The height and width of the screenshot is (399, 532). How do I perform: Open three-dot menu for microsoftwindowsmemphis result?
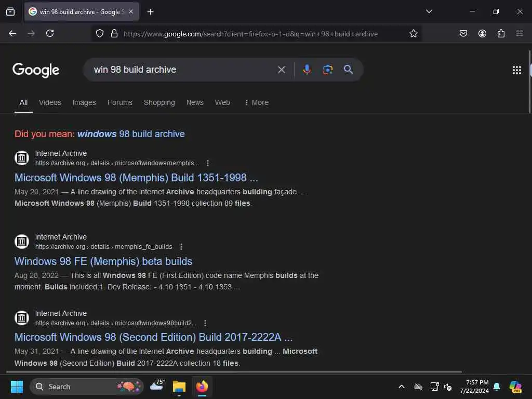click(208, 163)
